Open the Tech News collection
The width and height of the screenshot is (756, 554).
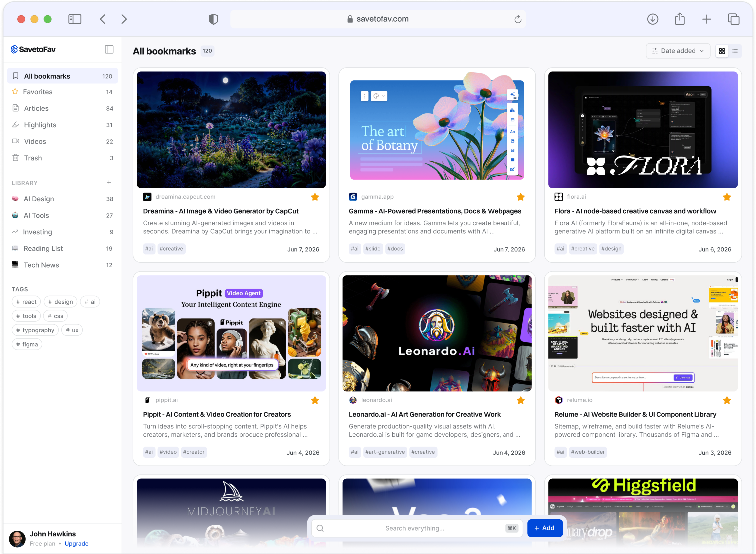63,265
